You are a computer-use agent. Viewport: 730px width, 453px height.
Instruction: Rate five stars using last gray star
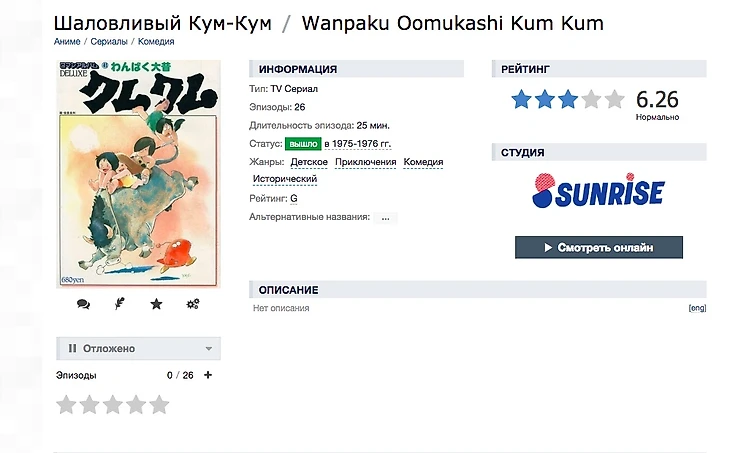coord(159,405)
